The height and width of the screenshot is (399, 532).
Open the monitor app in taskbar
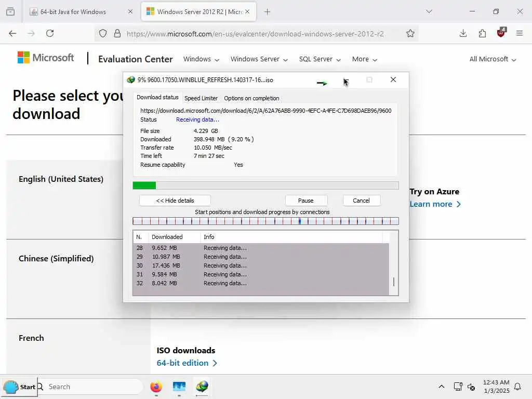179,387
